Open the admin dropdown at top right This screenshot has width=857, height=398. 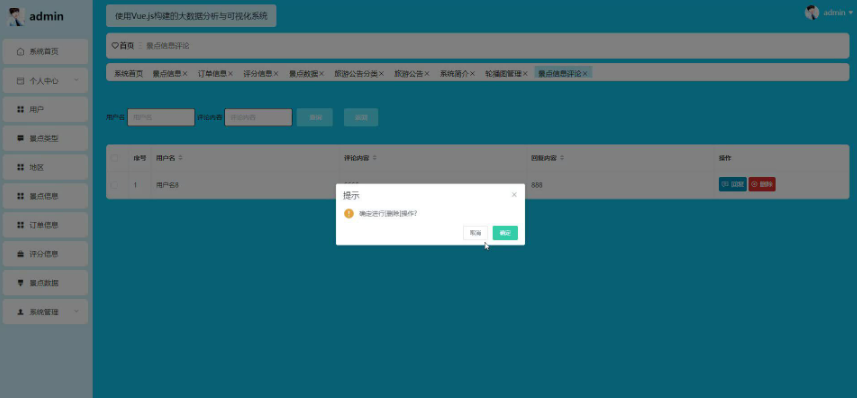tap(838, 13)
